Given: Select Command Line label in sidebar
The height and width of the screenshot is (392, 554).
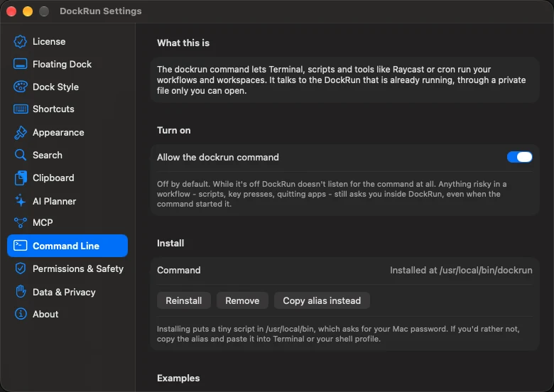Looking at the screenshot, I should point(66,246).
